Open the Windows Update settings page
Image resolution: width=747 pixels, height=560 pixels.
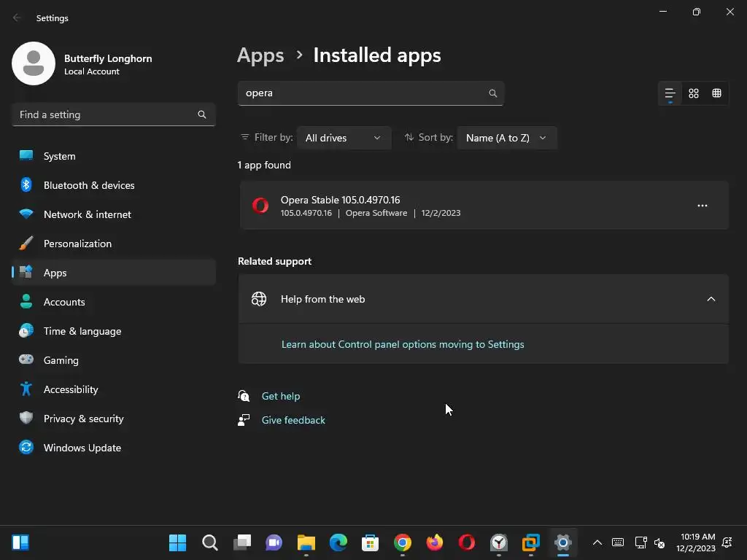[x=82, y=448]
